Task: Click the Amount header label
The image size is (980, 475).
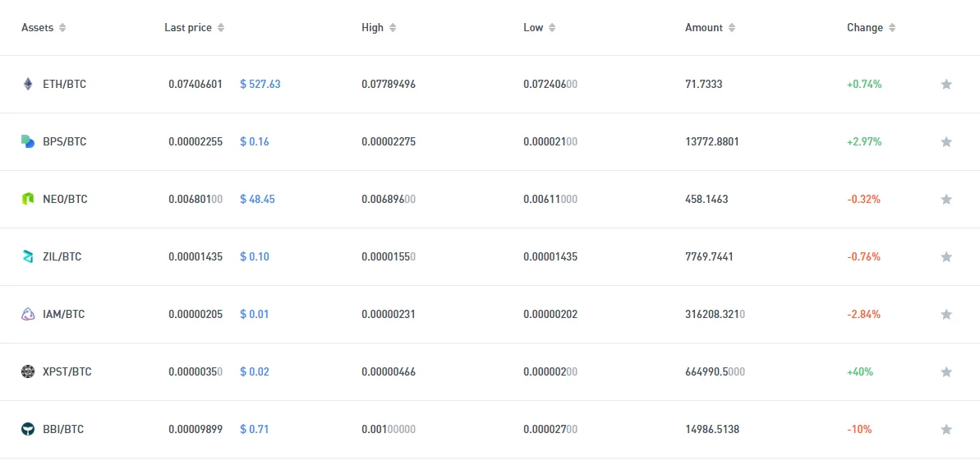Action: coord(704,27)
